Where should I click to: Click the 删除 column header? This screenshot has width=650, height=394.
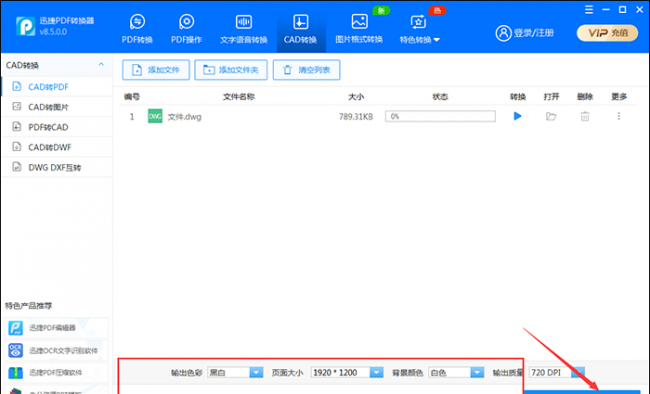(585, 97)
